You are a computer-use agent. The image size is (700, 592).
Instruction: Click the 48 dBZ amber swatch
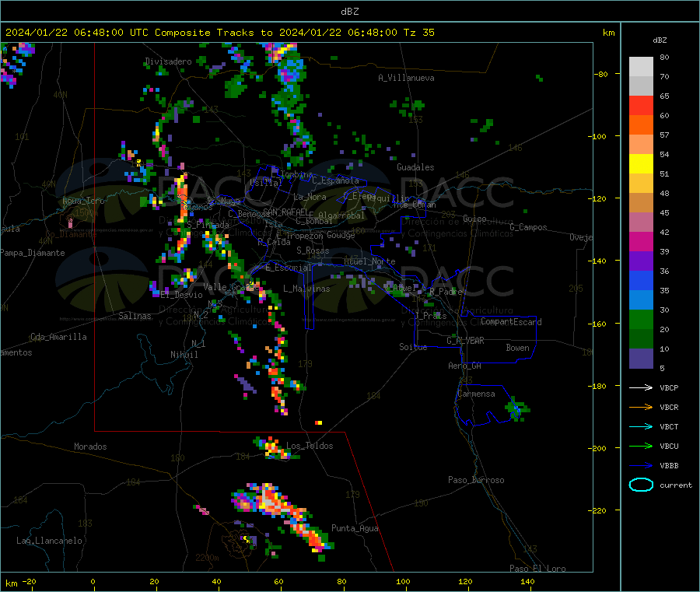[x=641, y=203]
